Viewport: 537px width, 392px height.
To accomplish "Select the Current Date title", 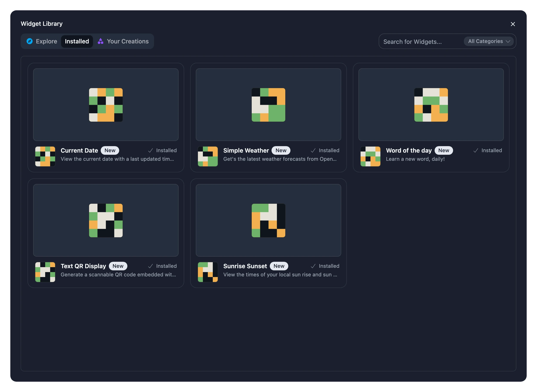I will [x=79, y=150].
